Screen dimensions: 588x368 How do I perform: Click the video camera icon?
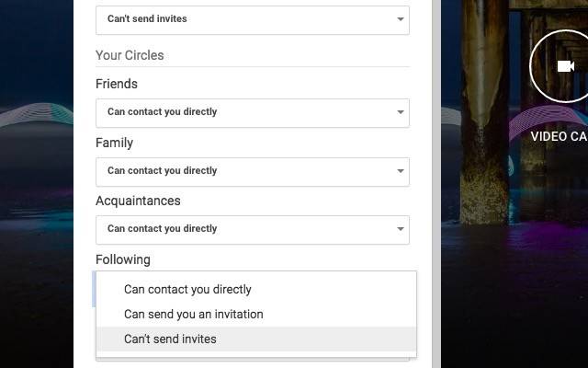pyautogui.click(x=565, y=66)
